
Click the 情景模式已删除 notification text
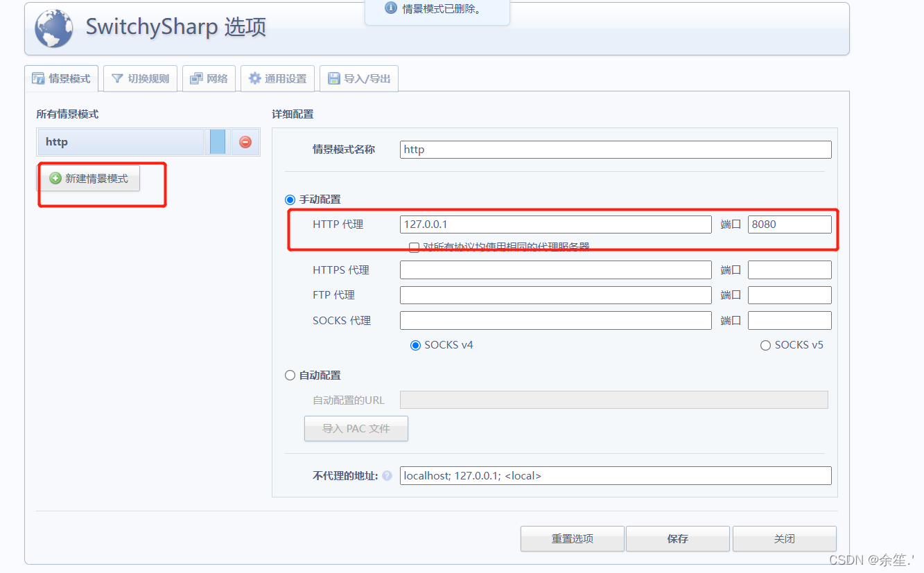[442, 9]
